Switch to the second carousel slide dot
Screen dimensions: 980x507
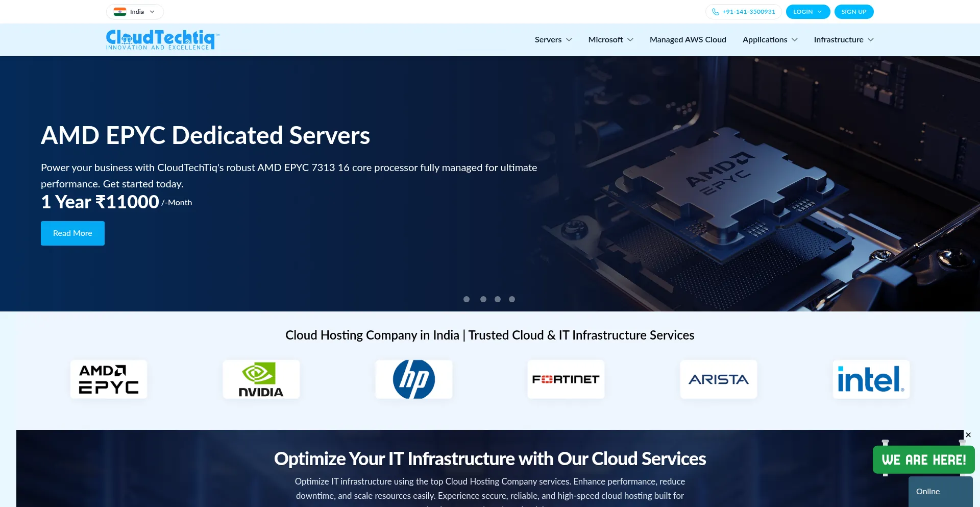tap(483, 299)
